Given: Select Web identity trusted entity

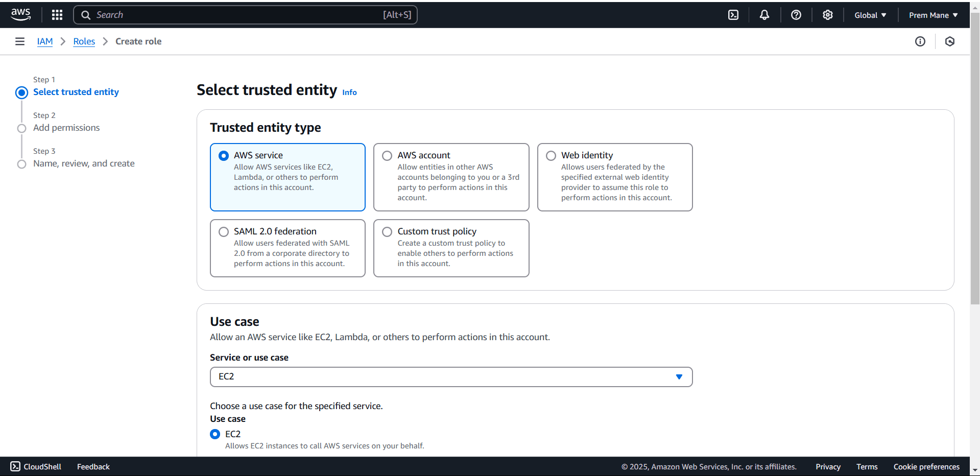Looking at the screenshot, I should click(615, 177).
